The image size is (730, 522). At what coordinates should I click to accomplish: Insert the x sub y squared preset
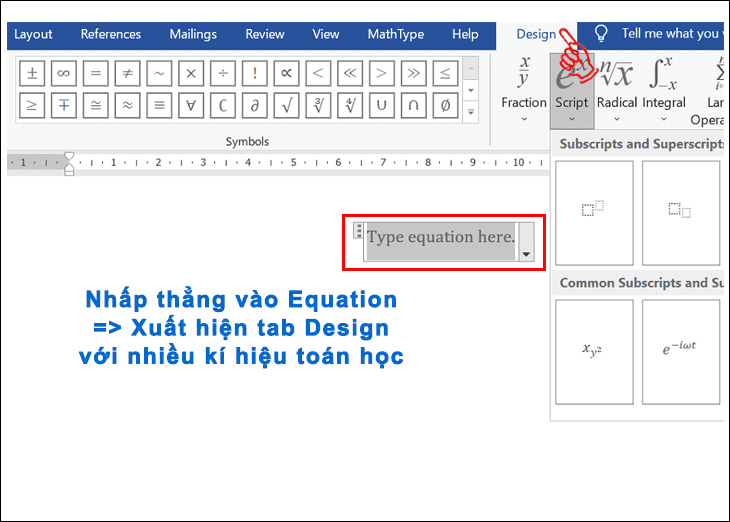coord(594,352)
